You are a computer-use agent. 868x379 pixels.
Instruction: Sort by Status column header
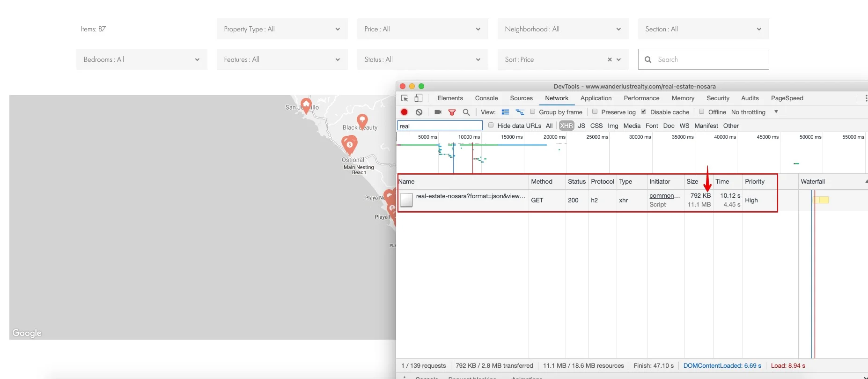[577, 182]
